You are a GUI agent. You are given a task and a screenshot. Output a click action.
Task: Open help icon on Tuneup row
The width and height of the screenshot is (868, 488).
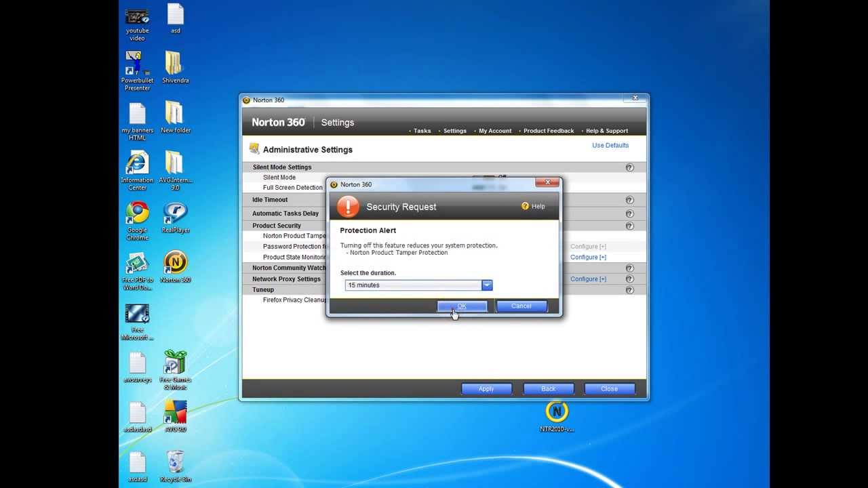point(629,290)
